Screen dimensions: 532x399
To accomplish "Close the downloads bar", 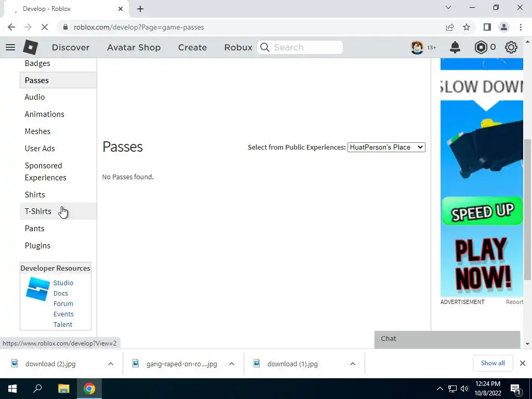I will click(x=523, y=363).
